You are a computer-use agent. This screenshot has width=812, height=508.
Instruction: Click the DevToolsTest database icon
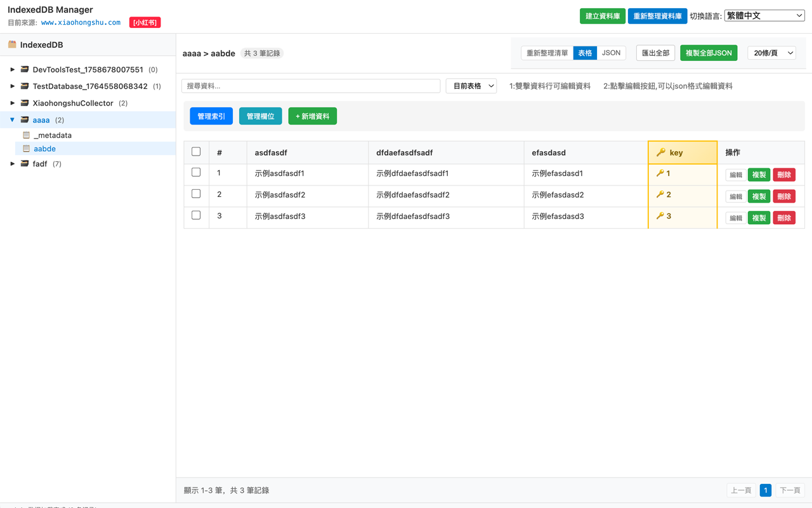pos(25,69)
